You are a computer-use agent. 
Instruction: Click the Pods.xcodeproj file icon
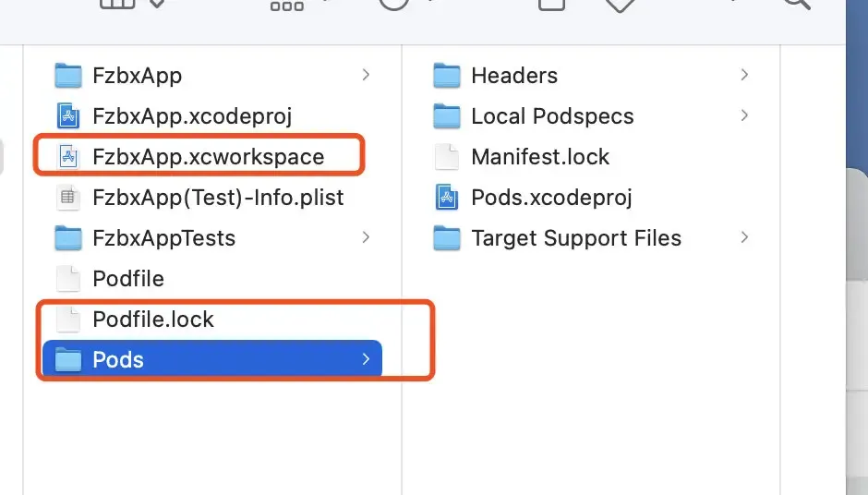pos(447,197)
